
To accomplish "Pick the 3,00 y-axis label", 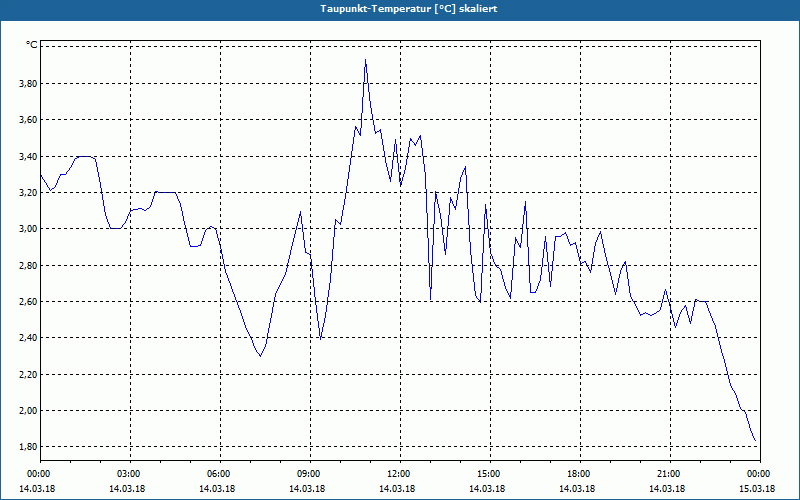I will [x=28, y=229].
